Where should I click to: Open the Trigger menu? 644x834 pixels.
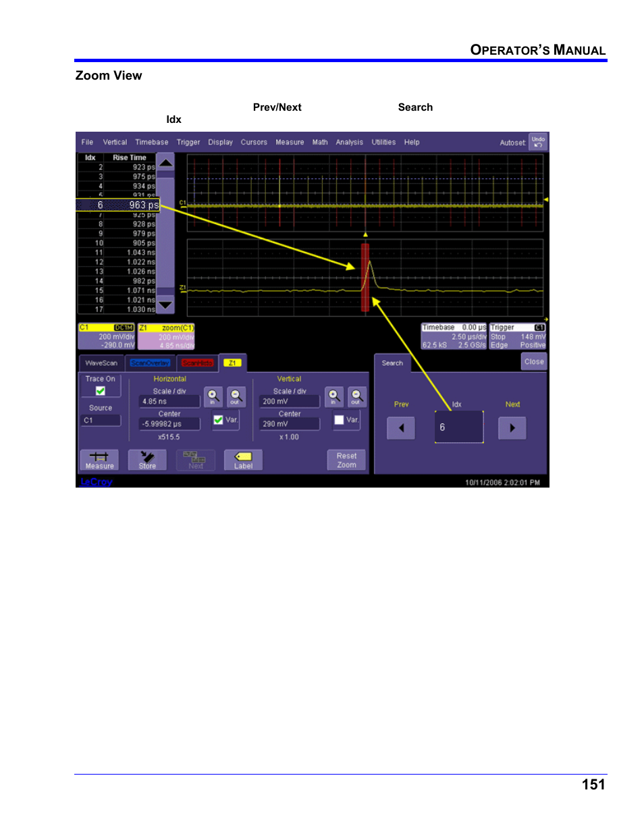coord(188,142)
